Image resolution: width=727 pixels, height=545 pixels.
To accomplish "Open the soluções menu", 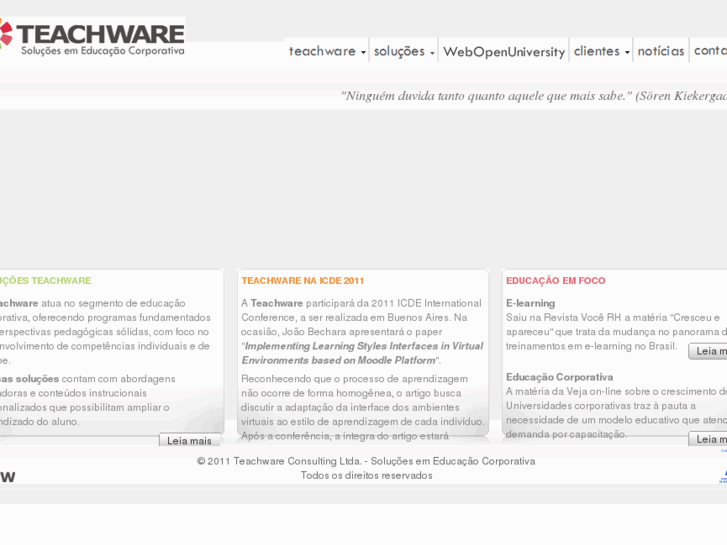I will click(x=399, y=51).
